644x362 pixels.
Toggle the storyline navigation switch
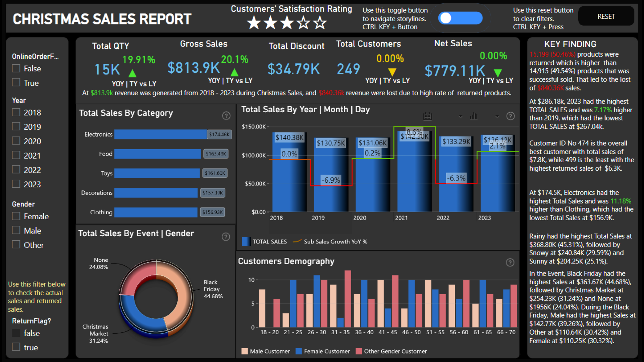pos(460,18)
